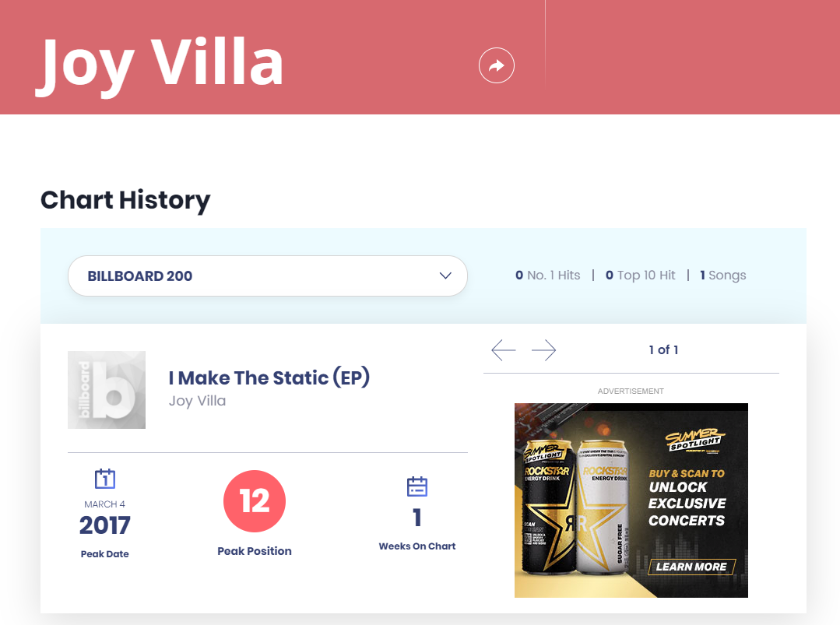Click the Weeks On Chart calendar icon

pyautogui.click(x=417, y=486)
